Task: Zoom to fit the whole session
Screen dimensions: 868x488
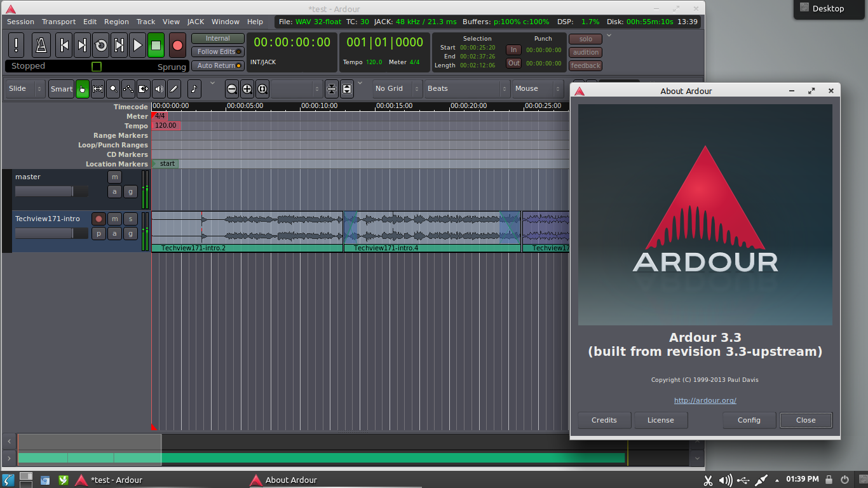Action: tap(262, 89)
